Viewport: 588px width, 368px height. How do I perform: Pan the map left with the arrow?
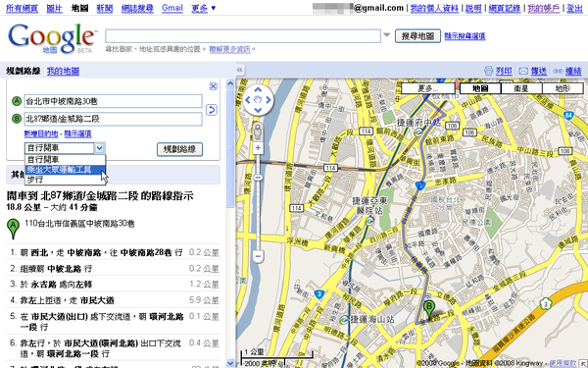248,100
